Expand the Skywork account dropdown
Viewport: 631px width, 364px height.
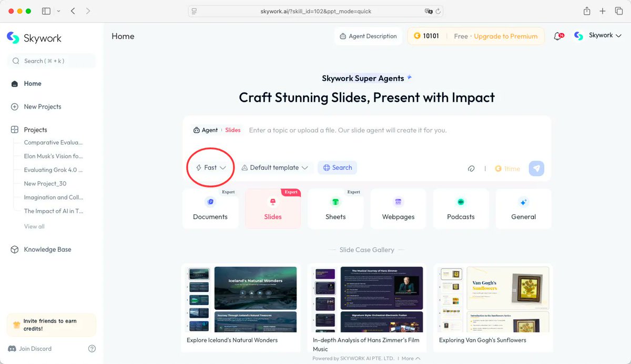point(598,36)
